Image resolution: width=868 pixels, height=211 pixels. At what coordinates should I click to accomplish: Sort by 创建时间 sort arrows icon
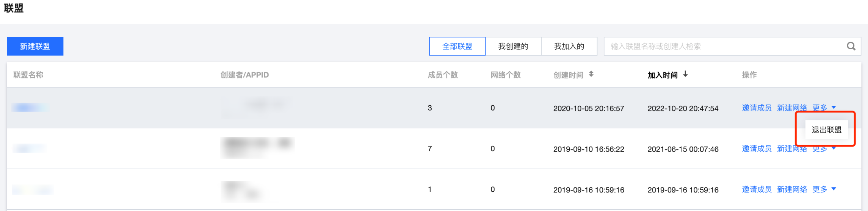(x=591, y=74)
